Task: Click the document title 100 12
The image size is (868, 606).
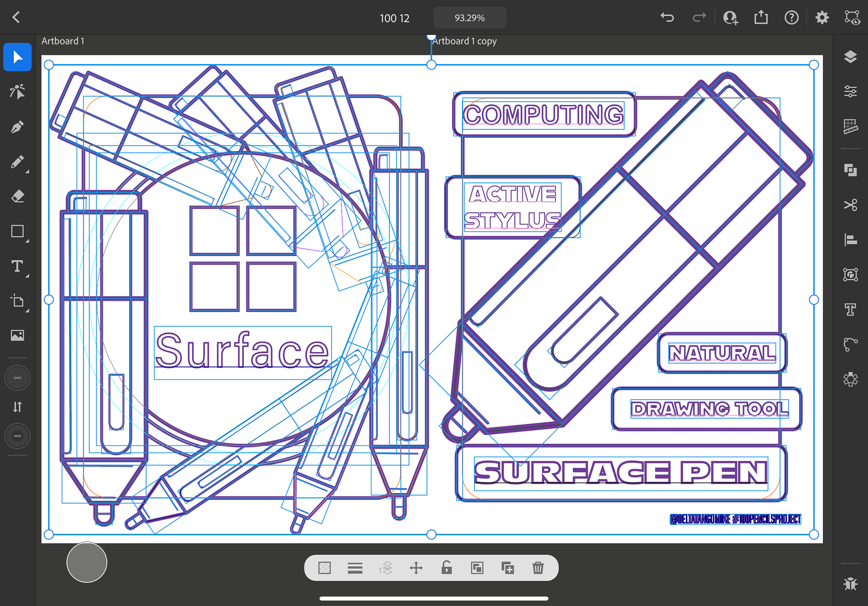Action: coord(394,18)
